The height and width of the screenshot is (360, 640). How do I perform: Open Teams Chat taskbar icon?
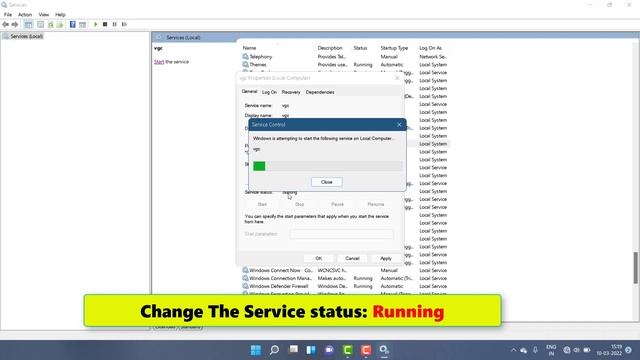point(329,350)
